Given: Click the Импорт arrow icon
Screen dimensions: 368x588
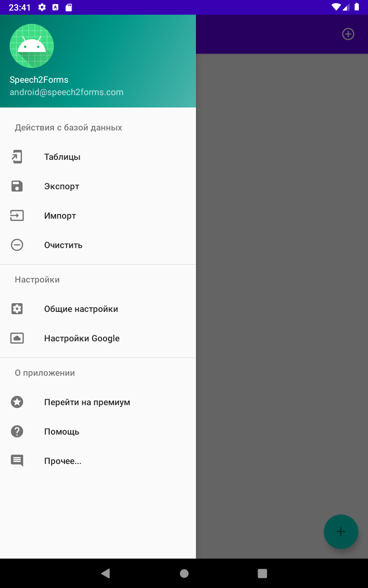Looking at the screenshot, I should coord(17,215).
